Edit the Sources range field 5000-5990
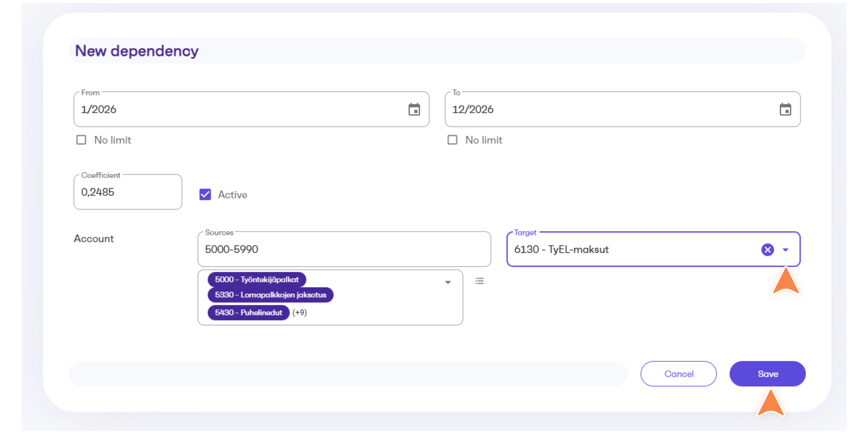 pyautogui.click(x=344, y=249)
